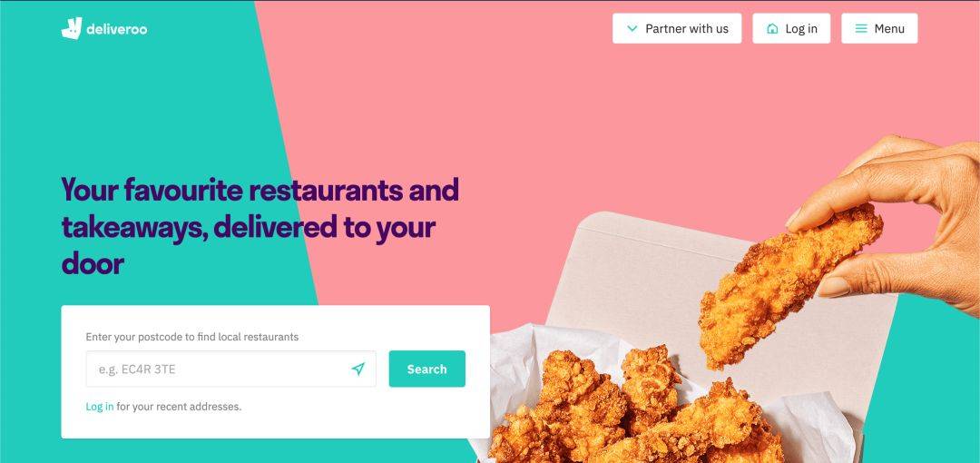
Task: Click the teal Search button
Action: pos(426,369)
